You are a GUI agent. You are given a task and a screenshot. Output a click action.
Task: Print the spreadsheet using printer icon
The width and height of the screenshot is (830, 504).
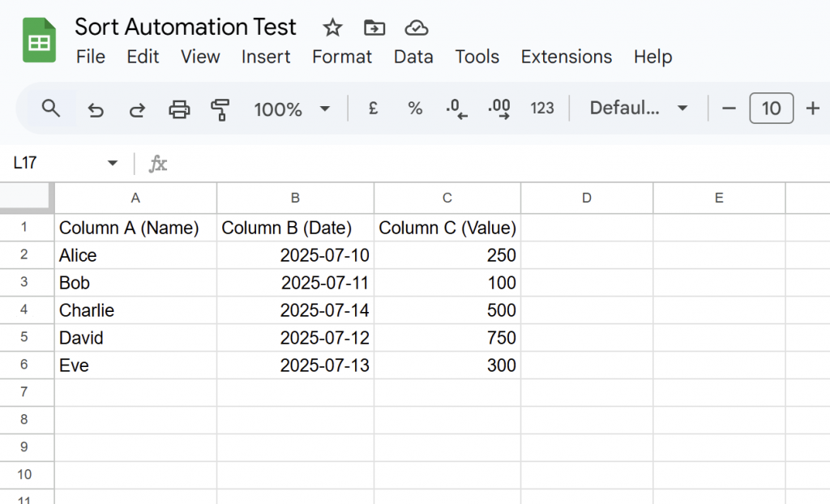coord(179,109)
